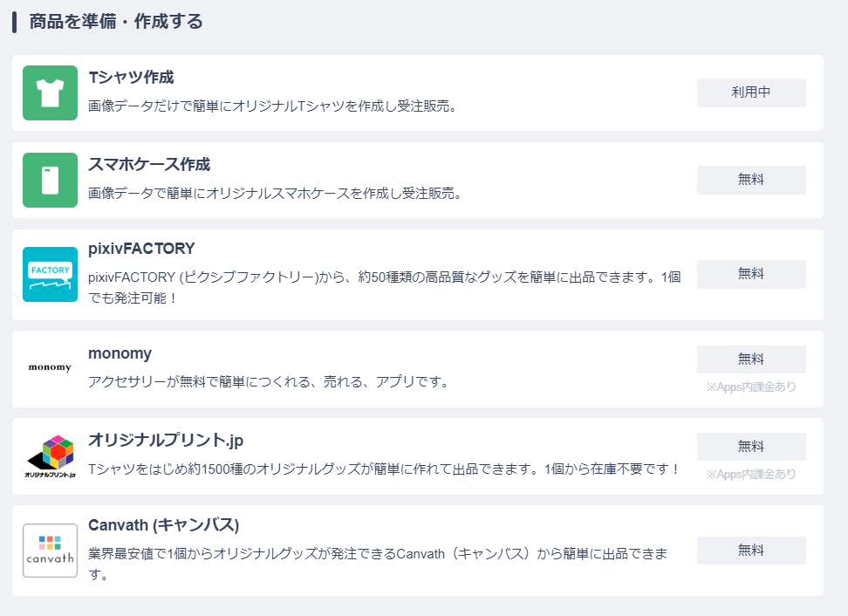The width and height of the screenshot is (848, 616).
Task: Open the オリジナルプリント.jp title link
Action: tap(166, 441)
